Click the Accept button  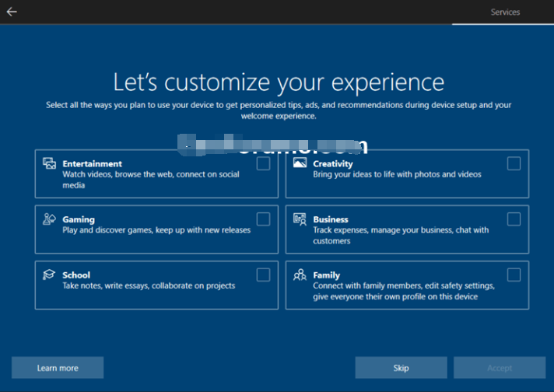pyautogui.click(x=500, y=368)
